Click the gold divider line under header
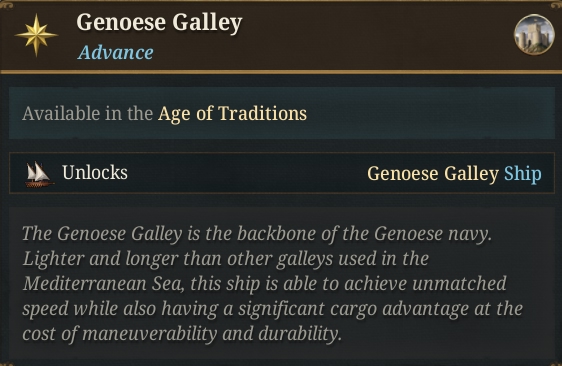The height and width of the screenshot is (366, 562). tap(281, 72)
